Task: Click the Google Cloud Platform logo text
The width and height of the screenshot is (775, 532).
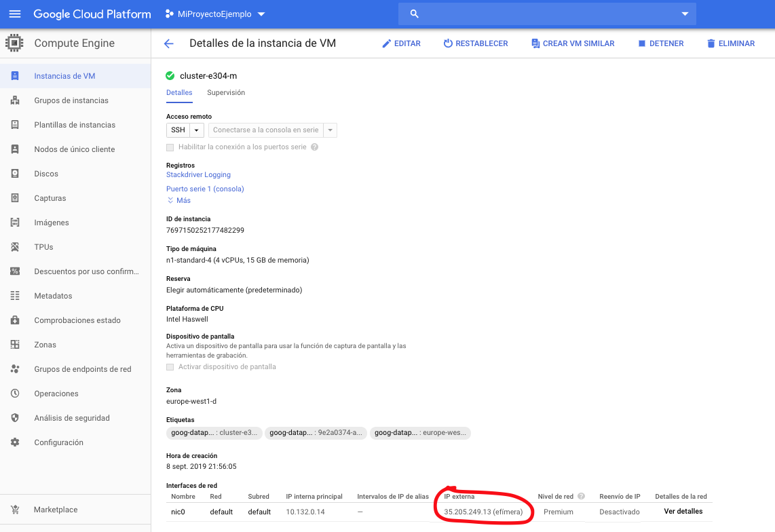Action: [92, 14]
